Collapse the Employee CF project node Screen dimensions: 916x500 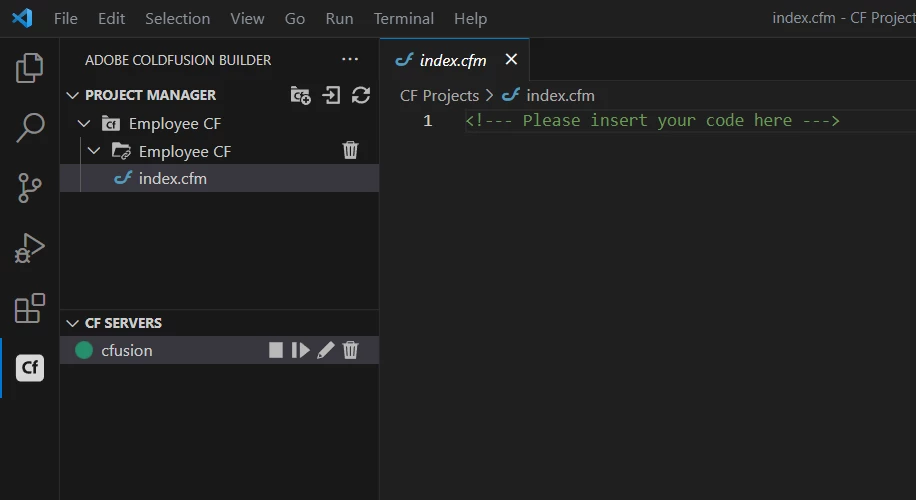coord(84,124)
